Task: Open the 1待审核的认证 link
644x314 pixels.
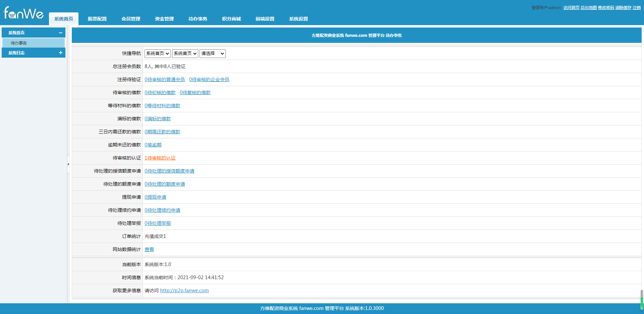Action: point(160,158)
